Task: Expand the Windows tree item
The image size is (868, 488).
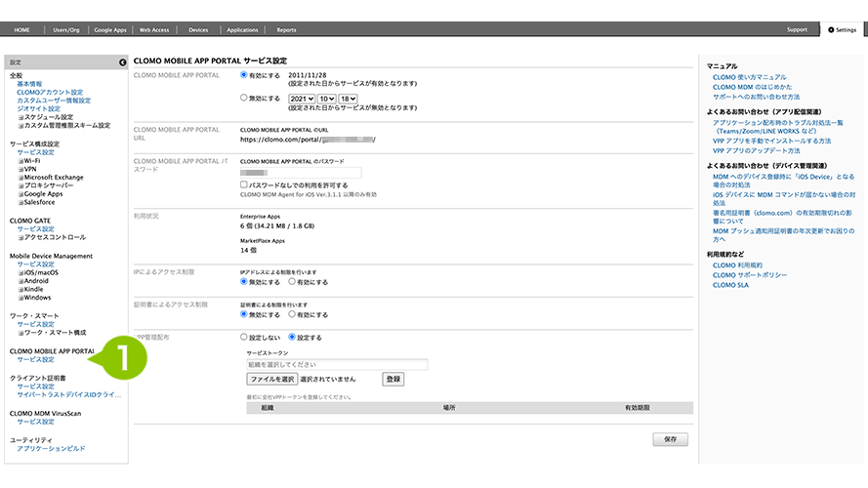Action: 21,298
